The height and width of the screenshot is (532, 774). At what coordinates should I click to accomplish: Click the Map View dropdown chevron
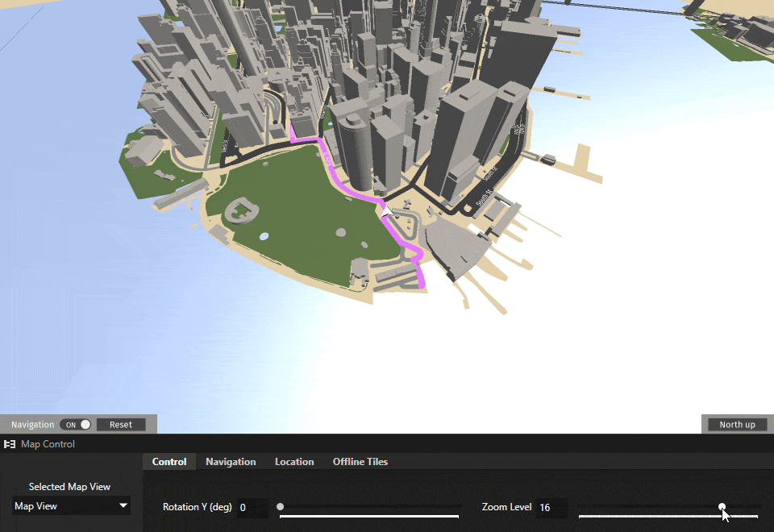tap(125, 505)
